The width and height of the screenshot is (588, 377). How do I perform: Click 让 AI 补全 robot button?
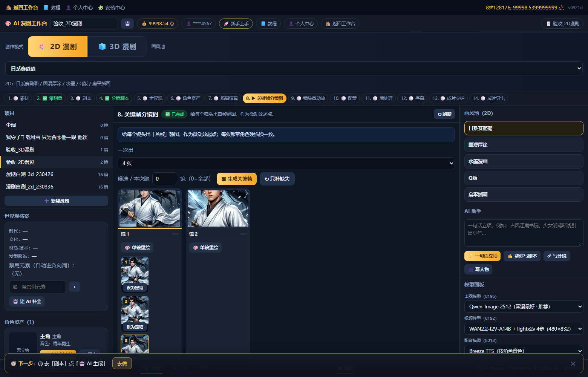tap(27, 302)
